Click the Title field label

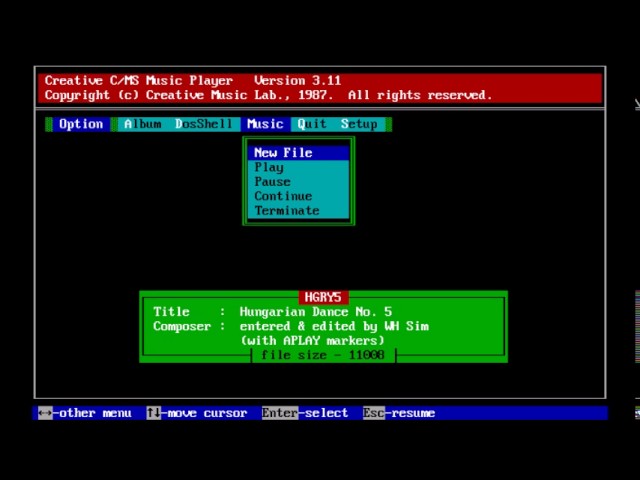click(171, 312)
